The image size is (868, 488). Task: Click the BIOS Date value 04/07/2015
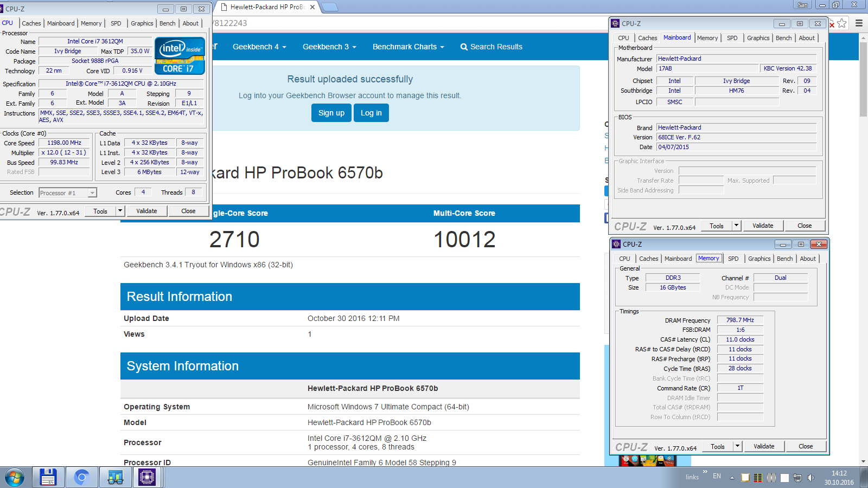coord(736,147)
